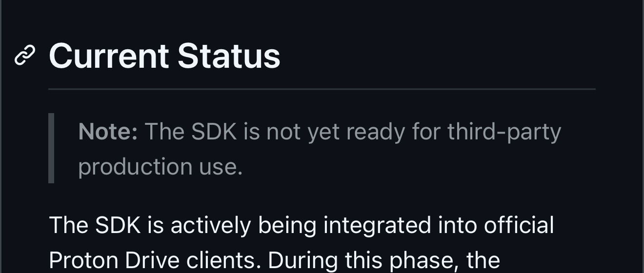The image size is (644, 273).
Task: Click "production use." in the note
Action: pos(160,167)
